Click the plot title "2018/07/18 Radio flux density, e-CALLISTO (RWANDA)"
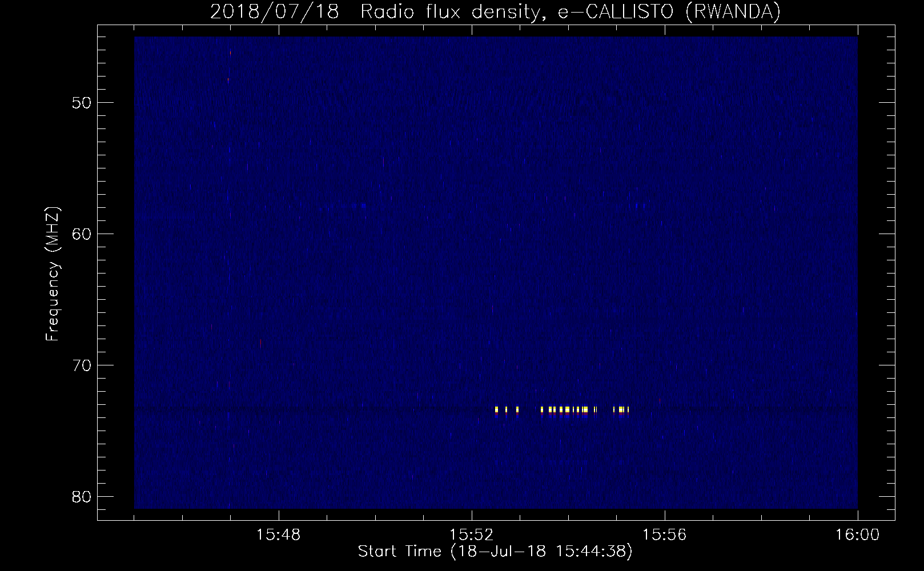924x571 pixels. (x=495, y=11)
